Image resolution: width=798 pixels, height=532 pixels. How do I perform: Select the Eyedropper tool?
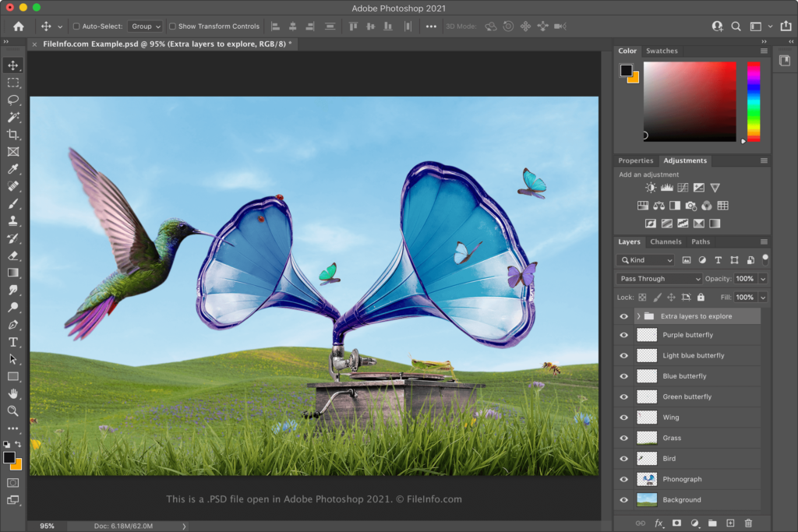[x=13, y=169]
